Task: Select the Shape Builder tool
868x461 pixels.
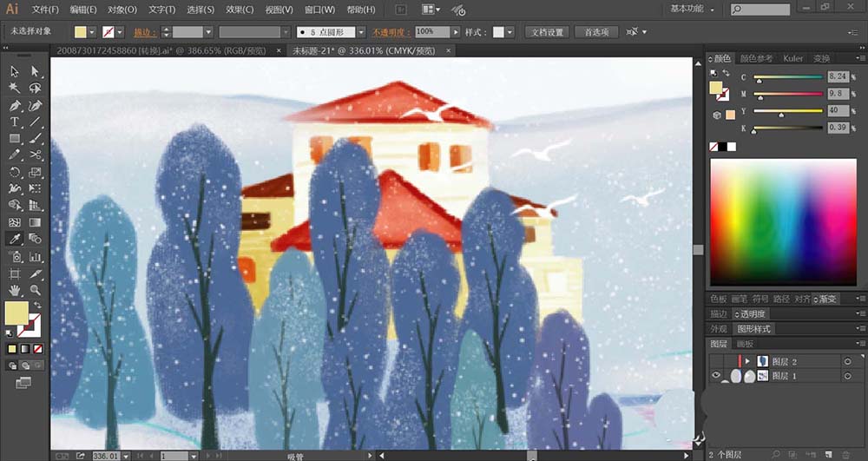Action: coord(15,205)
